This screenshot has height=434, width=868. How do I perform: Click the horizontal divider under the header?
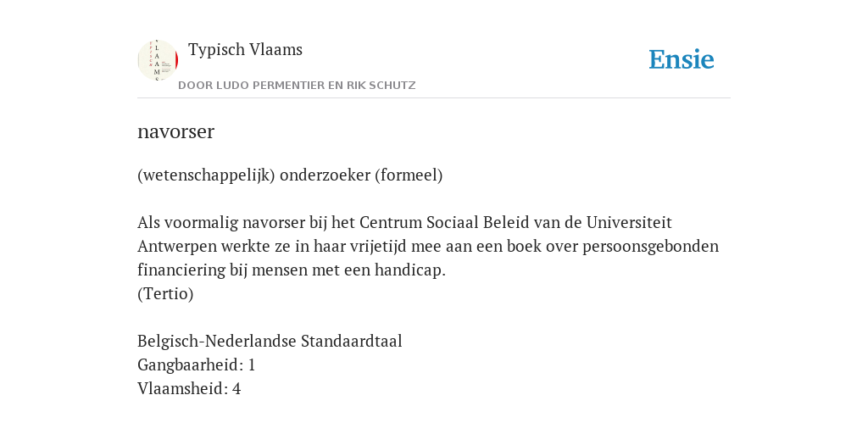[x=434, y=98]
